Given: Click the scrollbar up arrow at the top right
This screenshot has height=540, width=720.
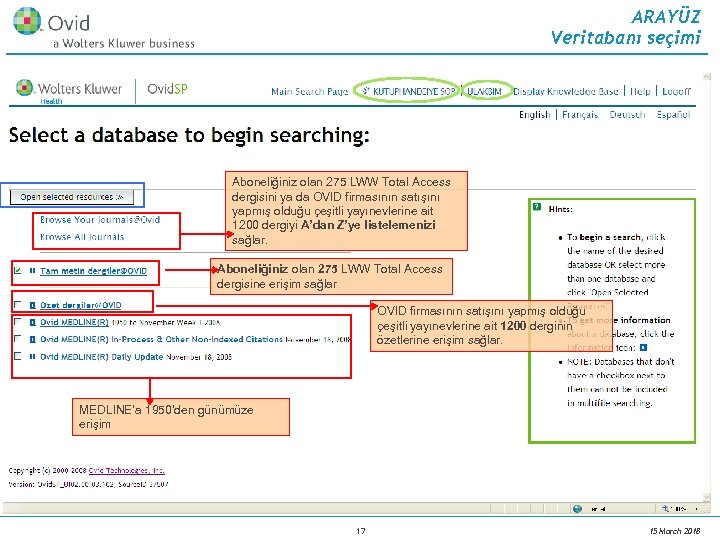Looking at the screenshot, I should coord(707,76).
